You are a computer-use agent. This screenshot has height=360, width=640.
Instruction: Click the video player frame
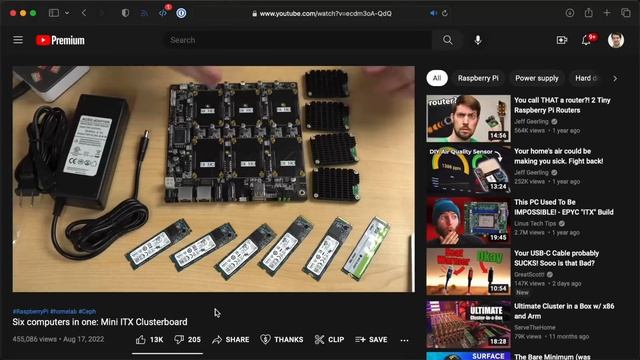(213, 179)
